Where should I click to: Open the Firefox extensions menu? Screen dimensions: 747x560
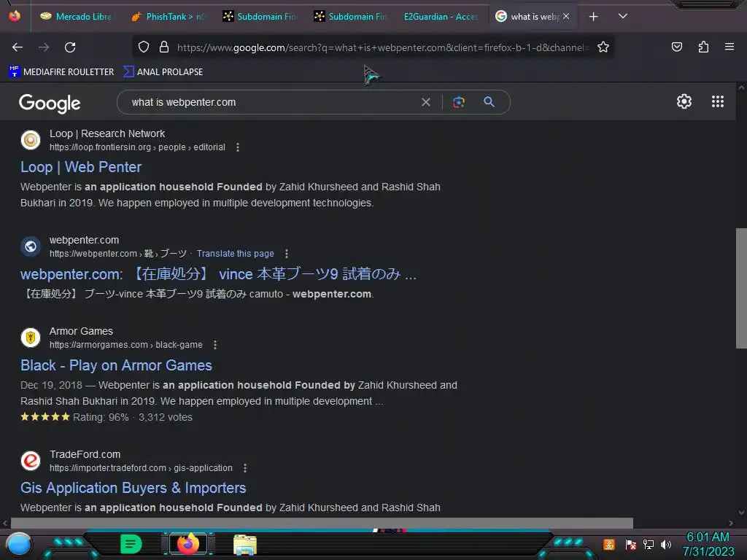click(703, 47)
